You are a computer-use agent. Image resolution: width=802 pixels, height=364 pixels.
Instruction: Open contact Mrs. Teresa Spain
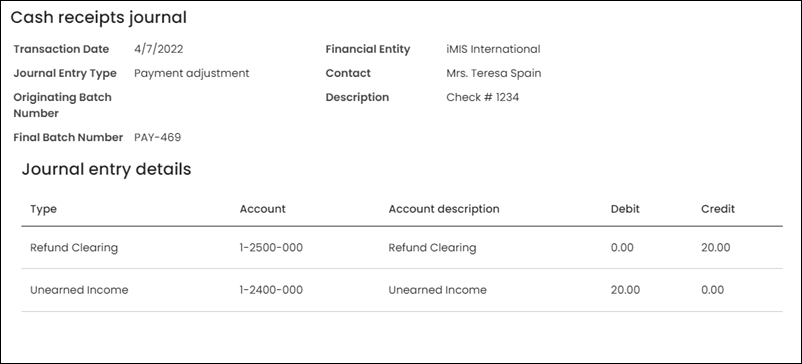494,73
